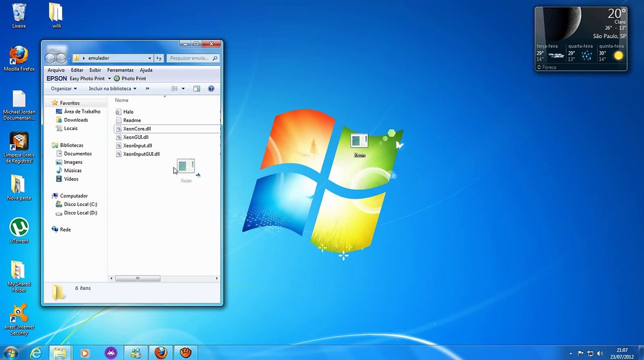Select the XeonCore.dll file
The image size is (644, 360).
(137, 128)
